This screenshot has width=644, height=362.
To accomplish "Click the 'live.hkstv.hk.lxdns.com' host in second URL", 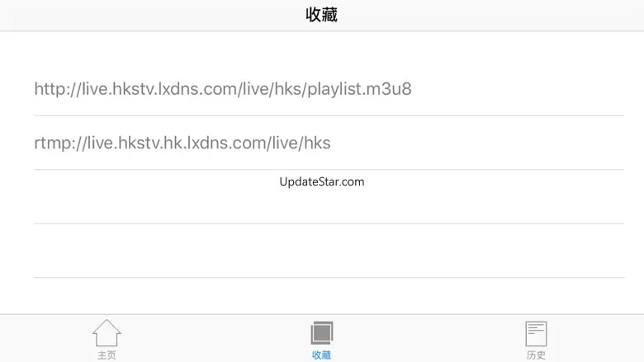I will tap(177, 143).
